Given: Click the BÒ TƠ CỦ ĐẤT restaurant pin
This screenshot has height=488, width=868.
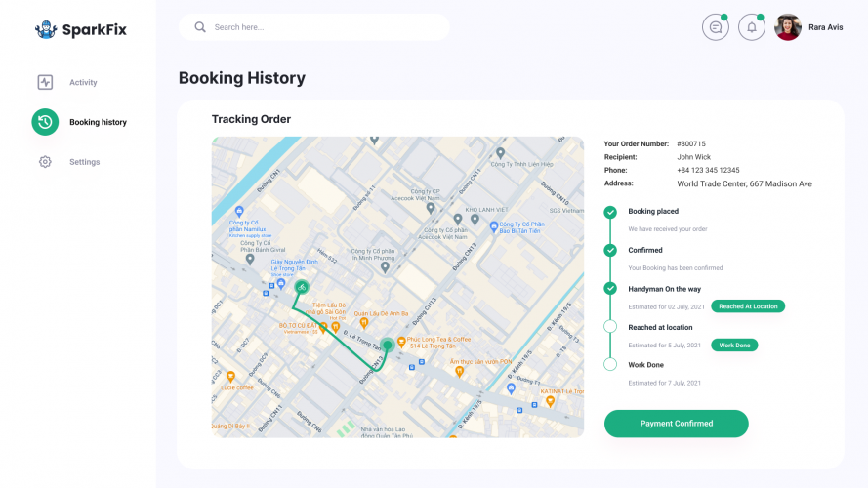Looking at the screenshot, I should [323, 328].
